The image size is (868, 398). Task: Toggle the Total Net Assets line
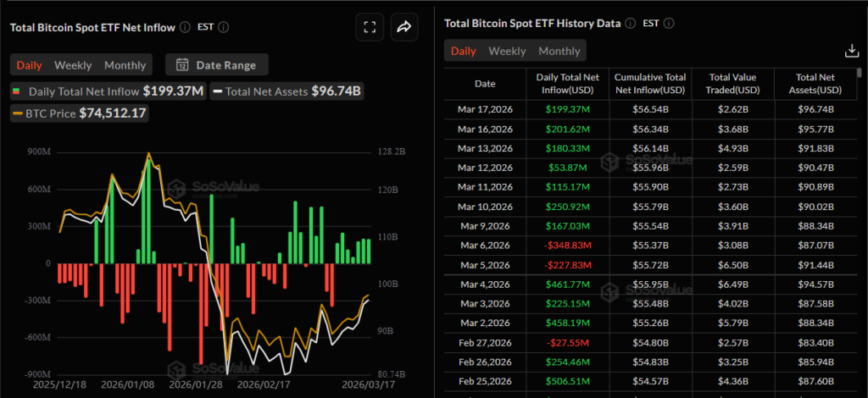(287, 91)
